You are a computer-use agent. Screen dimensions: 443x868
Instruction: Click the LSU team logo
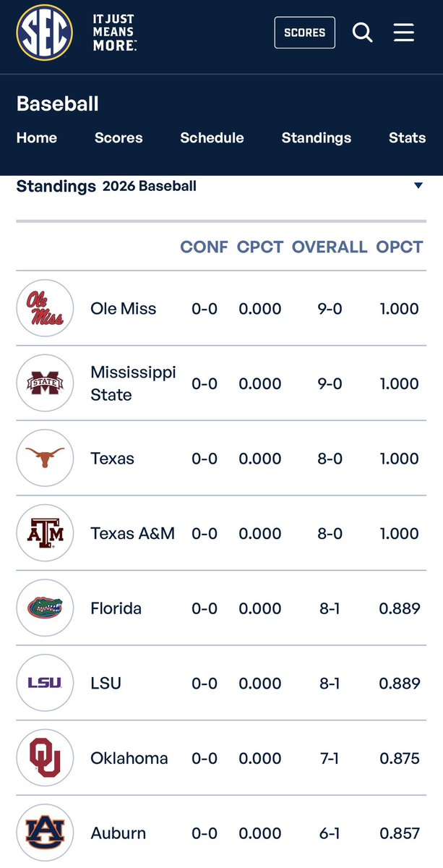coord(45,683)
